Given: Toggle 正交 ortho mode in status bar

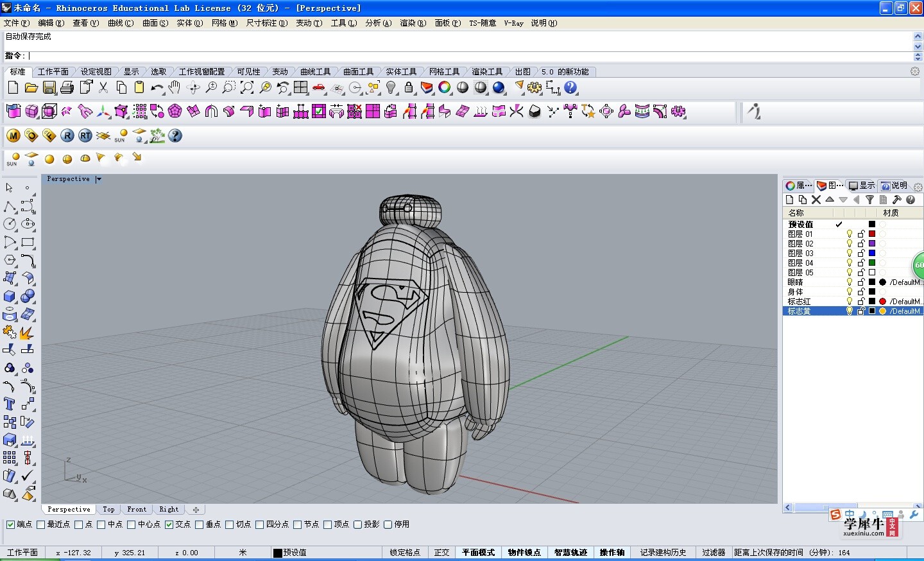Looking at the screenshot, I should pos(441,553).
